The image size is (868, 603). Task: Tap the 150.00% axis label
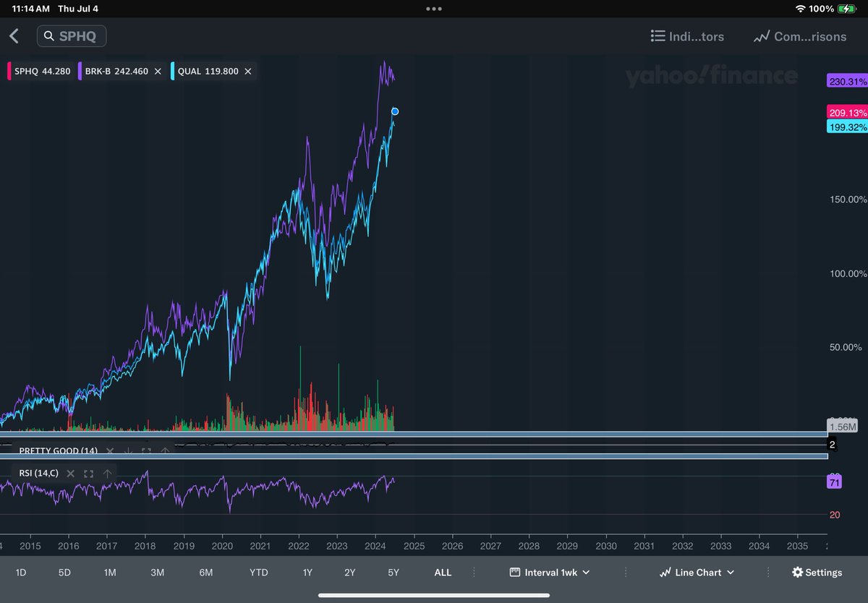pos(848,200)
